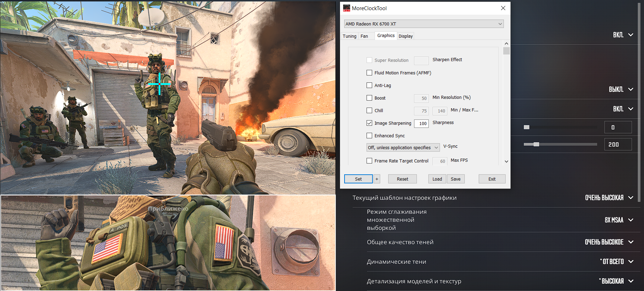Enable the Anti-Lag checkbox
The width and height of the screenshot is (644, 291).
pos(369,85)
